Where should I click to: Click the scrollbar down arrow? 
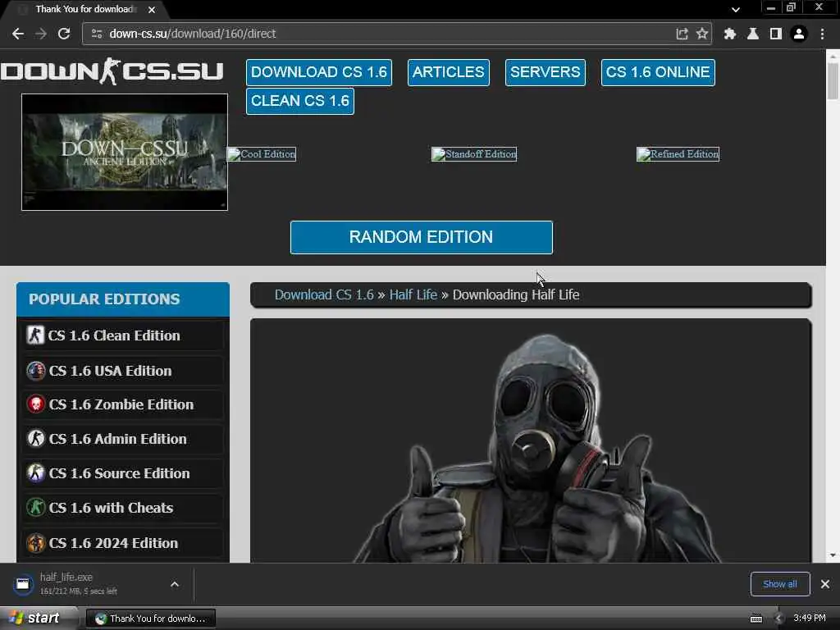pos(833,555)
